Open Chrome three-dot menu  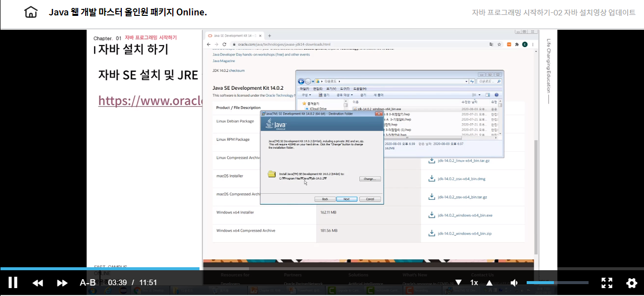click(x=532, y=44)
